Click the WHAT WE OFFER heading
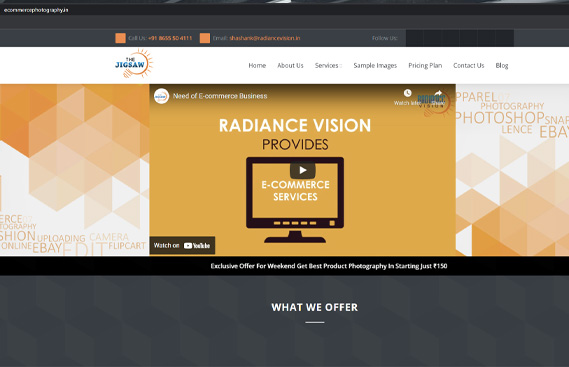 click(x=315, y=307)
